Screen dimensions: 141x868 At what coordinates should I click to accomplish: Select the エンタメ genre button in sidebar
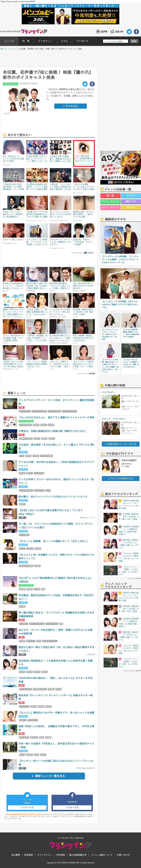pos(131,195)
